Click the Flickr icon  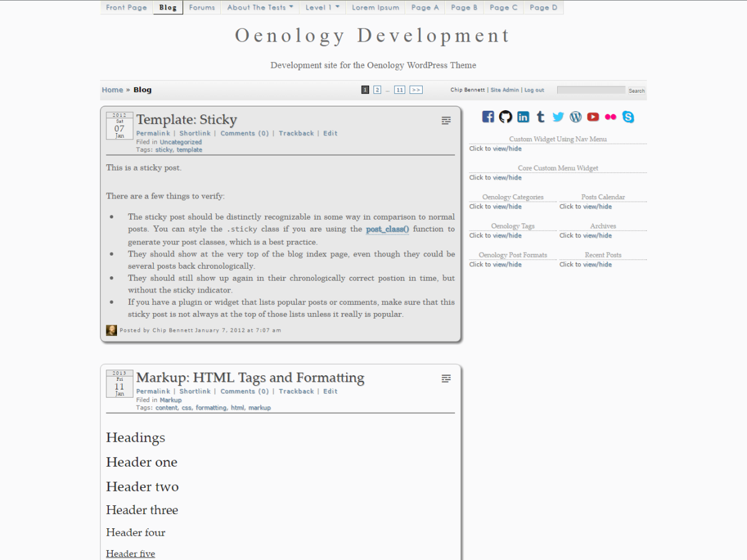pyautogui.click(x=610, y=116)
